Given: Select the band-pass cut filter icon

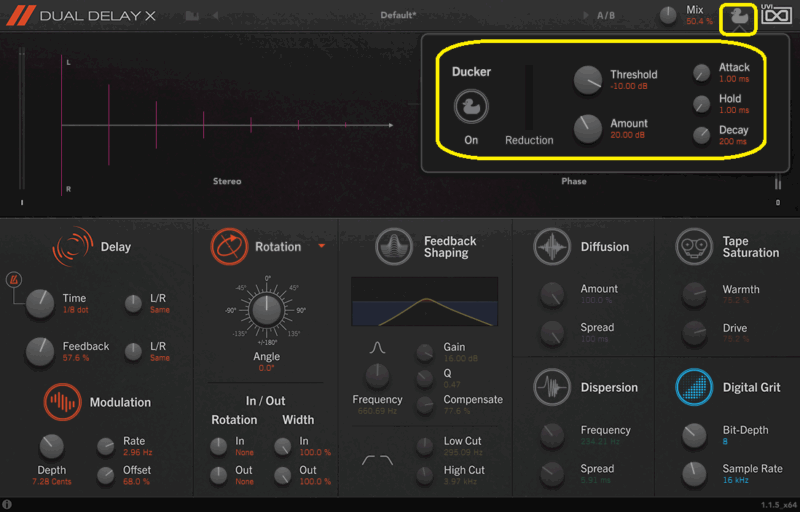Looking at the screenshot, I should [378, 460].
